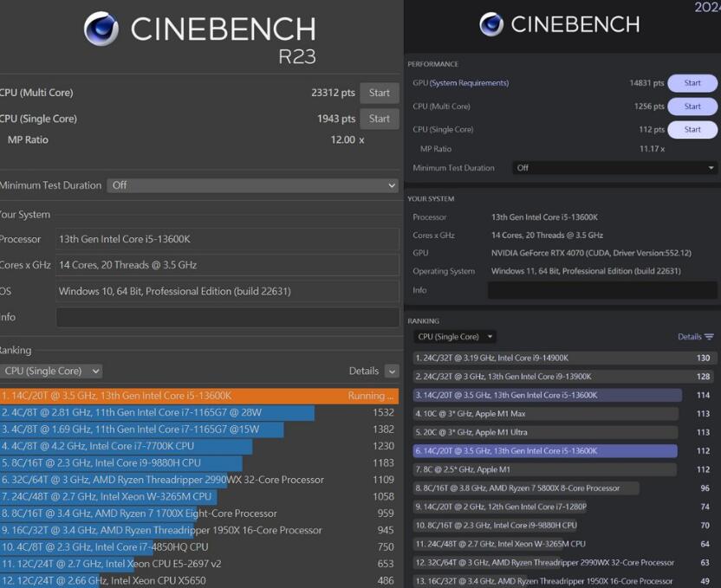Select the Threadripper 1950X row scoring 945
The height and width of the screenshot is (588, 721).
199,530
